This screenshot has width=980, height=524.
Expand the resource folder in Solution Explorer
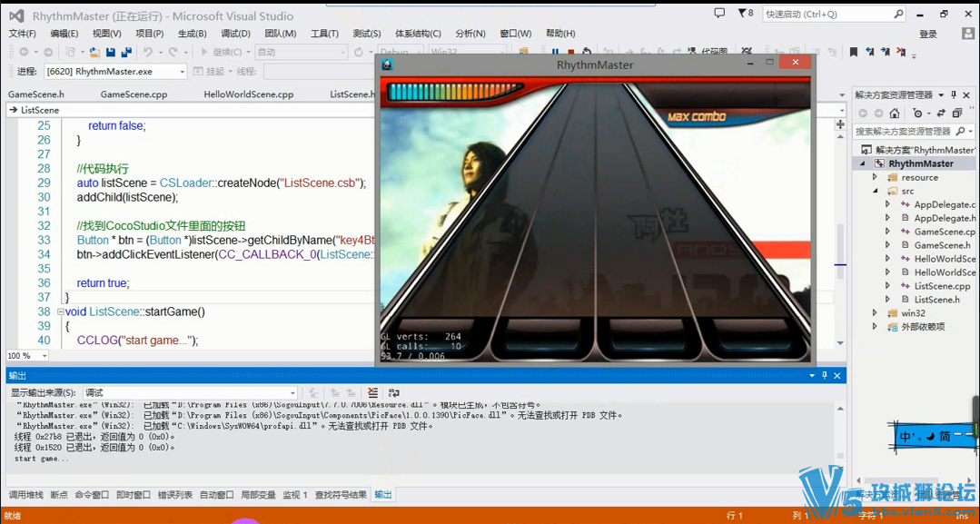click(x=875, y=178)
